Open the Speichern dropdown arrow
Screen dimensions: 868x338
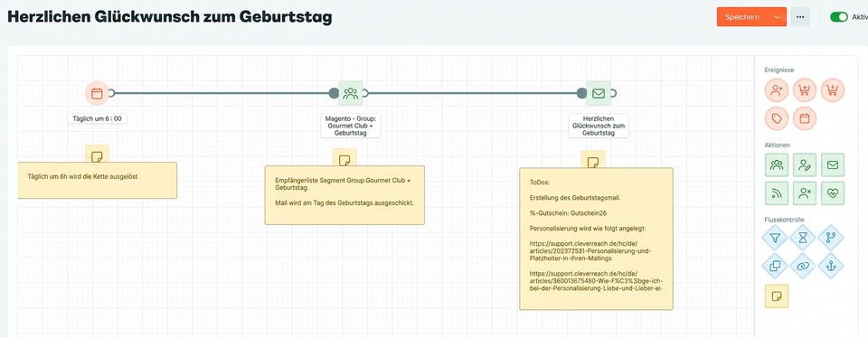778,17
